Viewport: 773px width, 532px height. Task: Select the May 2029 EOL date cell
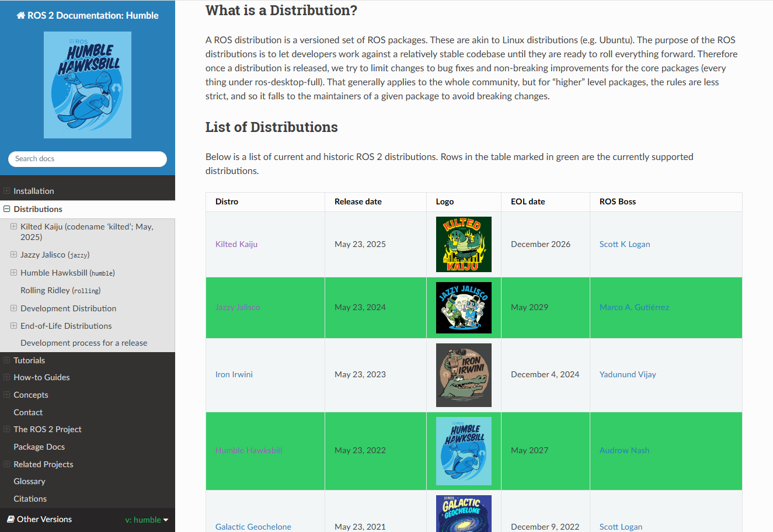click(530, 307)
